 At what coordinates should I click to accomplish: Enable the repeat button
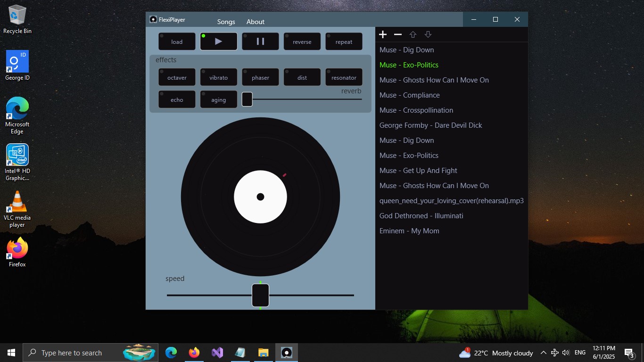(344, 41)
